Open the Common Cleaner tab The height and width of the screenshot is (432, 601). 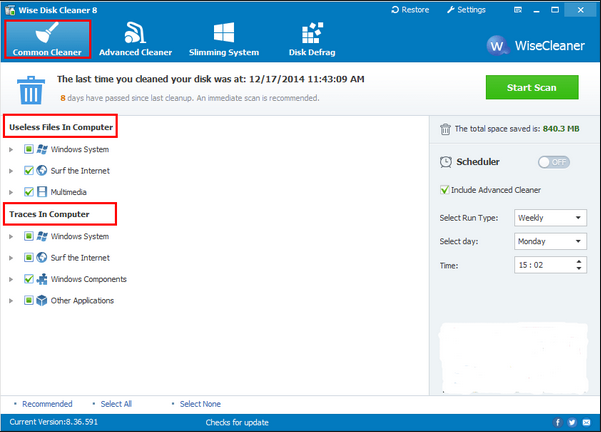pos(48,39)
